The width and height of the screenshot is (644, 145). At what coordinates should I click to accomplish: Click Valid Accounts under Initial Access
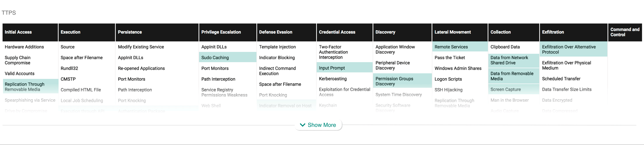20,74
